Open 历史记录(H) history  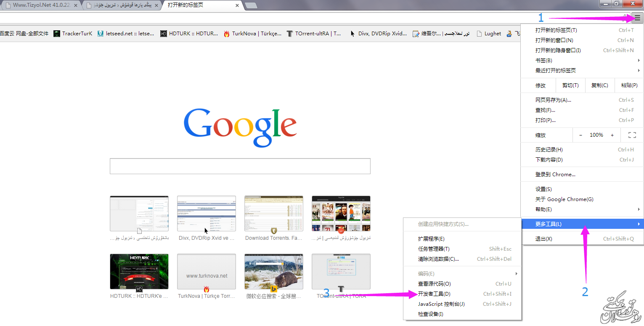pyautogui.click(x=582, y=150)
